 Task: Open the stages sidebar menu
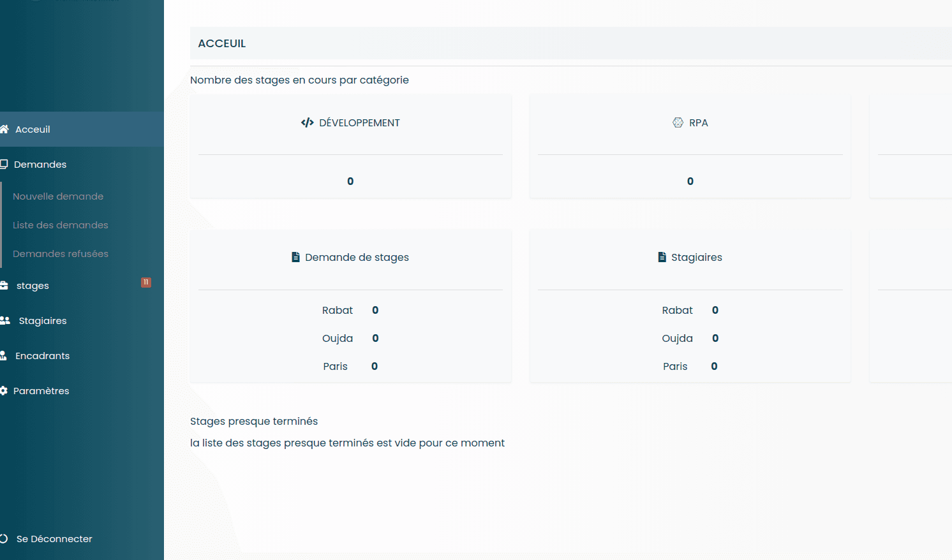[82, 286]
